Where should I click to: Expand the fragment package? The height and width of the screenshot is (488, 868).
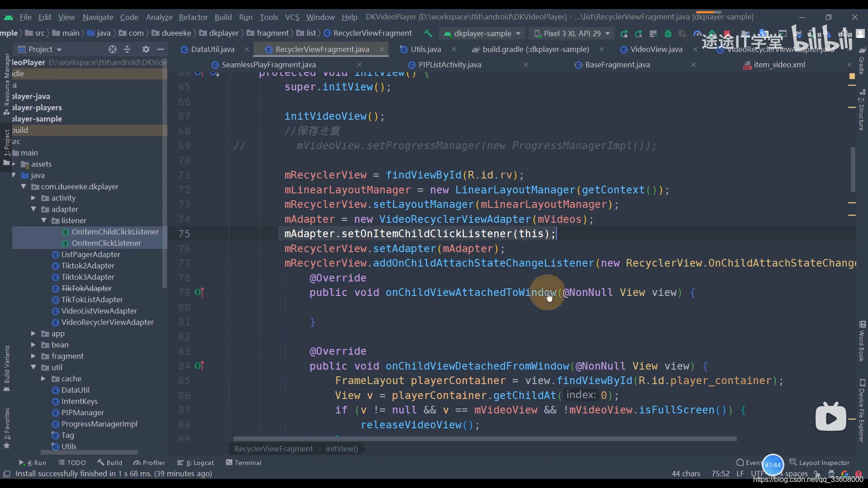pos(33,356)
